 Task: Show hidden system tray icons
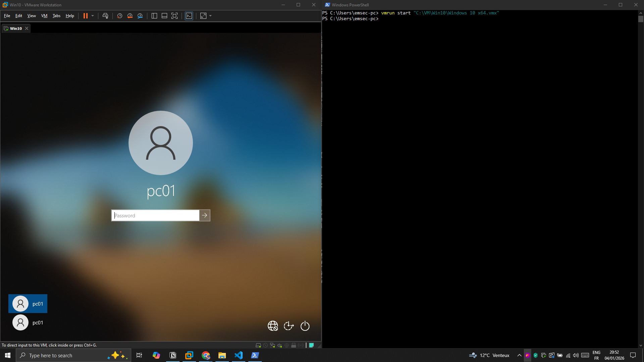tap(519, 355)
